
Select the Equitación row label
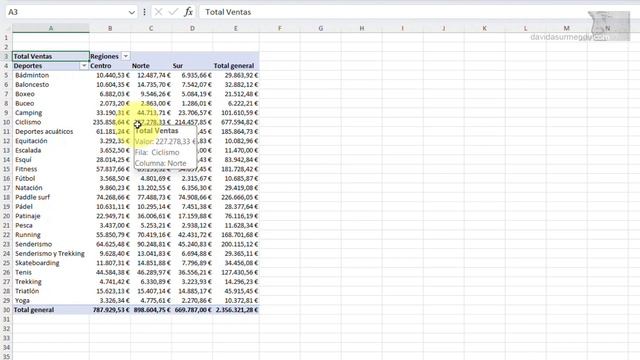(31, 141)
